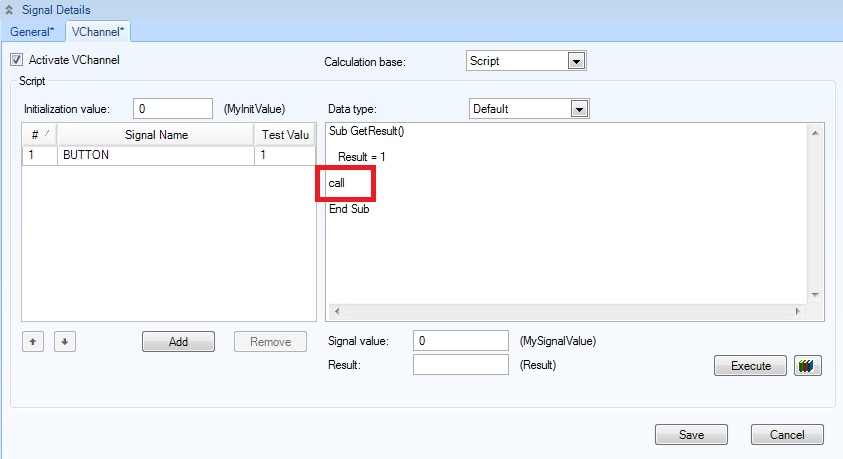Toggle the Activate VChannel checkbox

17,60
